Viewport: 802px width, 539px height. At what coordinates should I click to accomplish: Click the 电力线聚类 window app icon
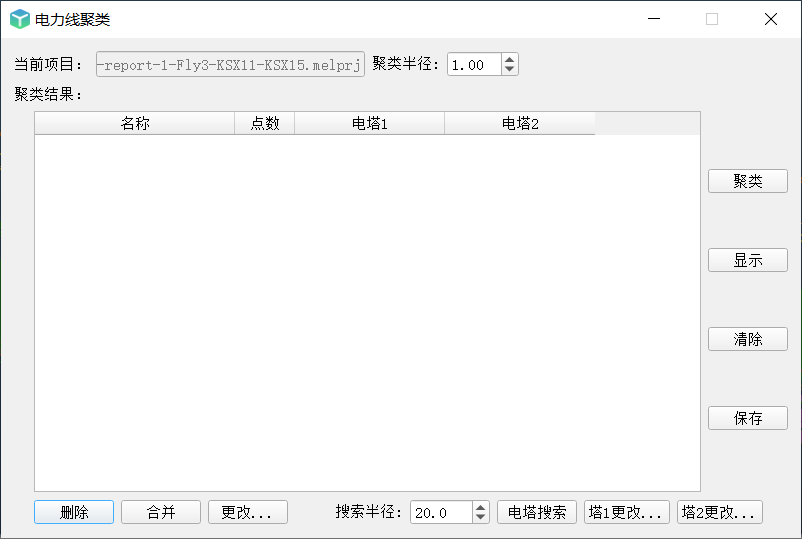coord(20,19)
